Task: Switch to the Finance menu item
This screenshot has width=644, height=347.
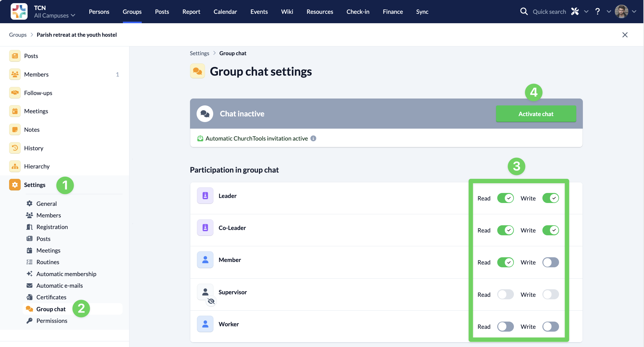Action: pyautogui.click(x=393, y=11)
